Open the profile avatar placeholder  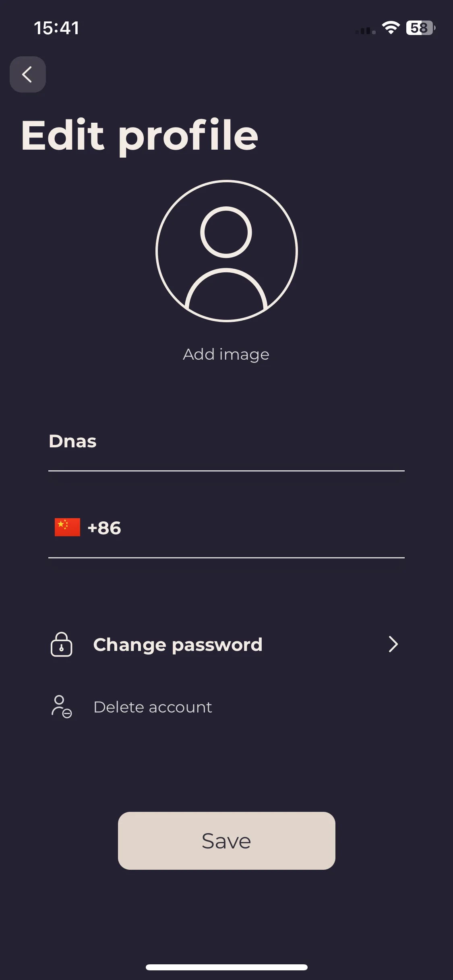pos(226,251)
